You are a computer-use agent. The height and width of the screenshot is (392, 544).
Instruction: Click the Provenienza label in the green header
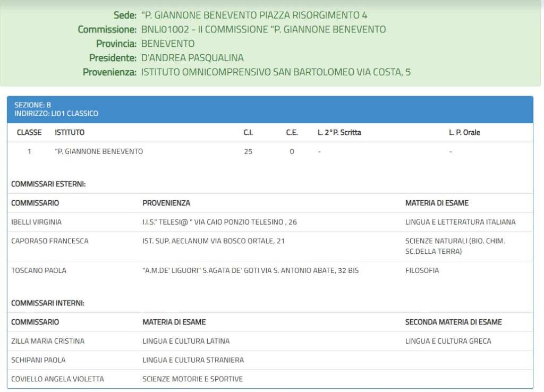pyautogui.click(x=109, y=72)
